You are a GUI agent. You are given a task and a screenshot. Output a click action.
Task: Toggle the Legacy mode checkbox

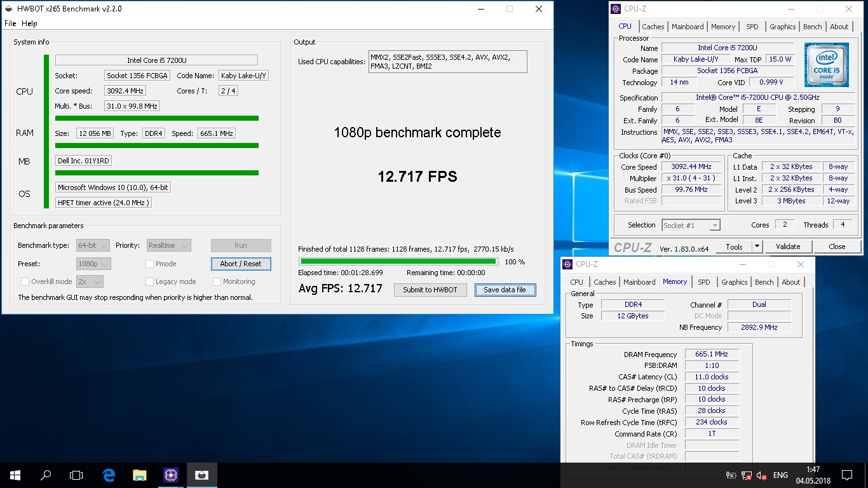coord(150,281)
